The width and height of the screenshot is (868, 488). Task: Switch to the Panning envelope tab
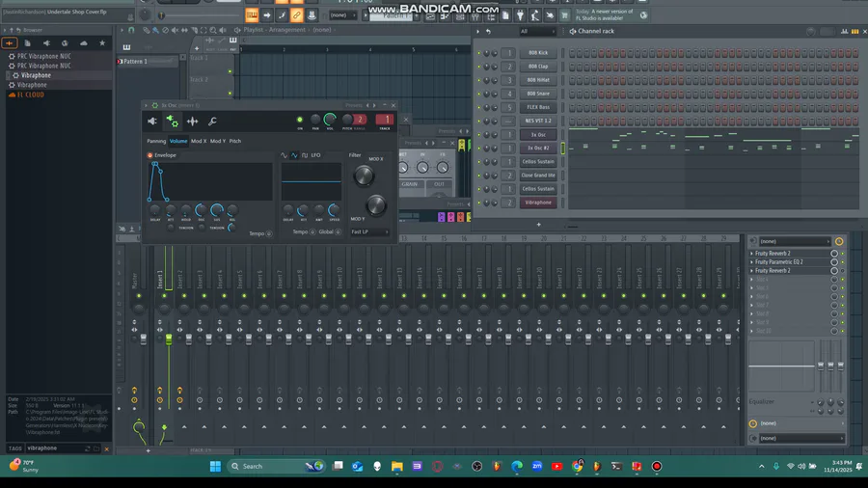tap(156, 141)
